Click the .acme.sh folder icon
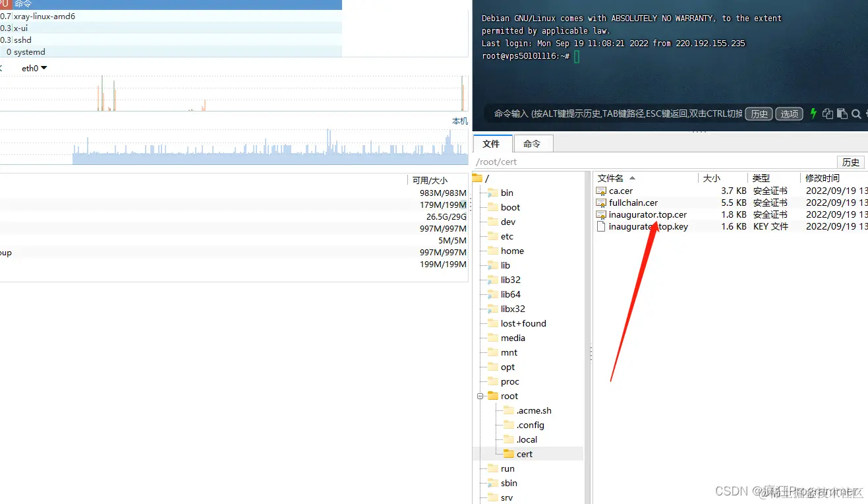The height and width of the screenshot is (504, 868). 508,410
